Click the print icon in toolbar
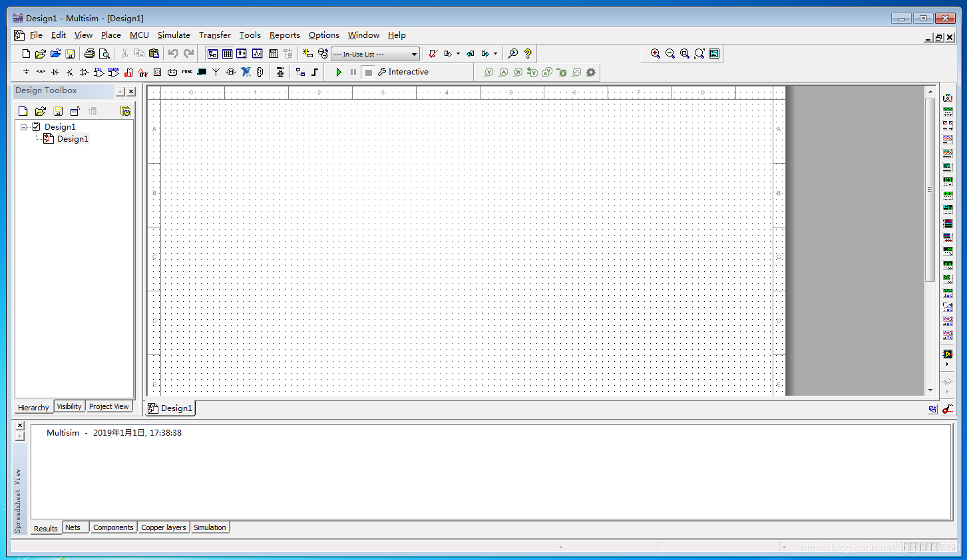 click(89, 54)
